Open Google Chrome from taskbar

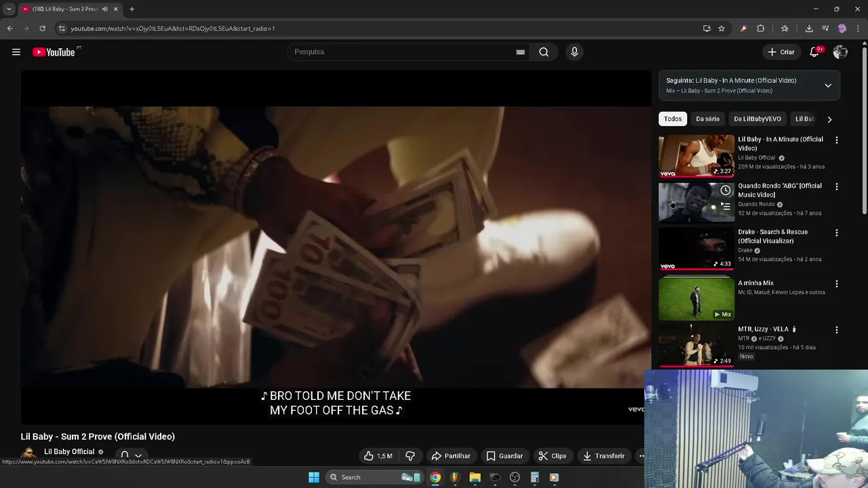(435, 477)
